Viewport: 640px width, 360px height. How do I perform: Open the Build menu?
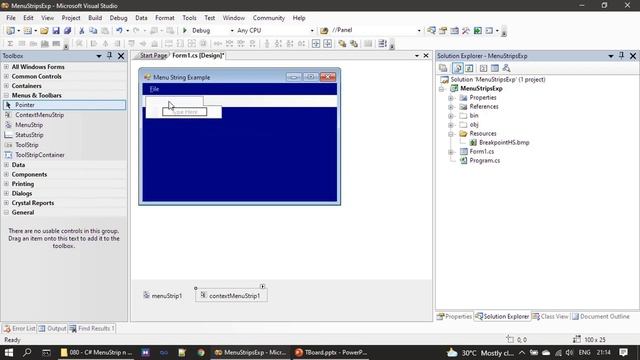coord(95,18)
